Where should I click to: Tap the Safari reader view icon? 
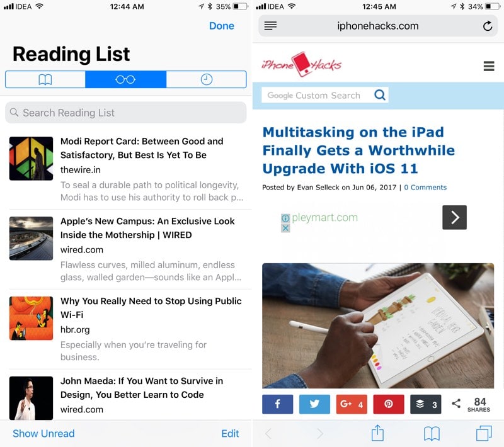270,26
